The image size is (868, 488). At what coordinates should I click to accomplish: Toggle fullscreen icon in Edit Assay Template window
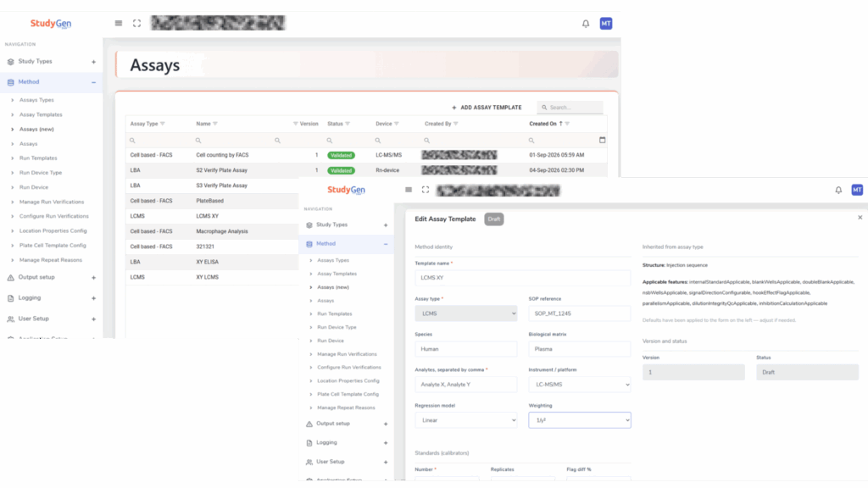point(426,190)
